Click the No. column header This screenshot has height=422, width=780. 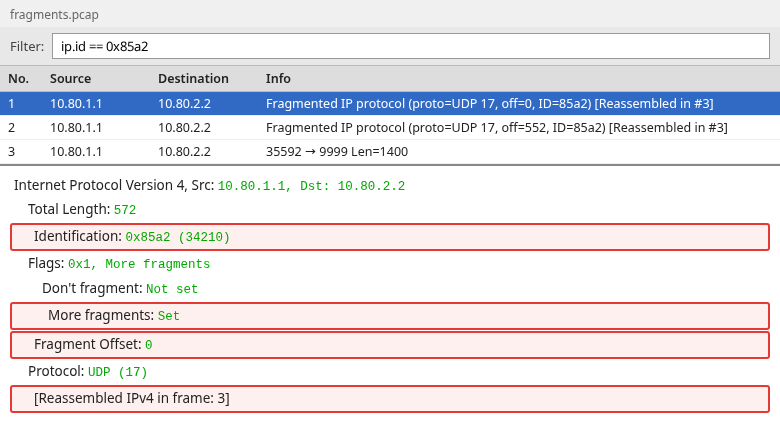pyautogui.click(x=18, y=79)
